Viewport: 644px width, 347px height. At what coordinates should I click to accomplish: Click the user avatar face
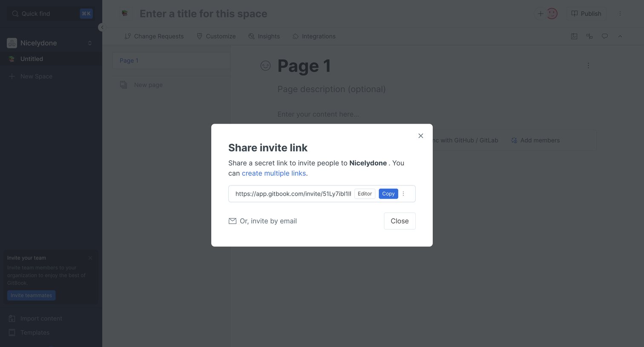click(552, 14)
